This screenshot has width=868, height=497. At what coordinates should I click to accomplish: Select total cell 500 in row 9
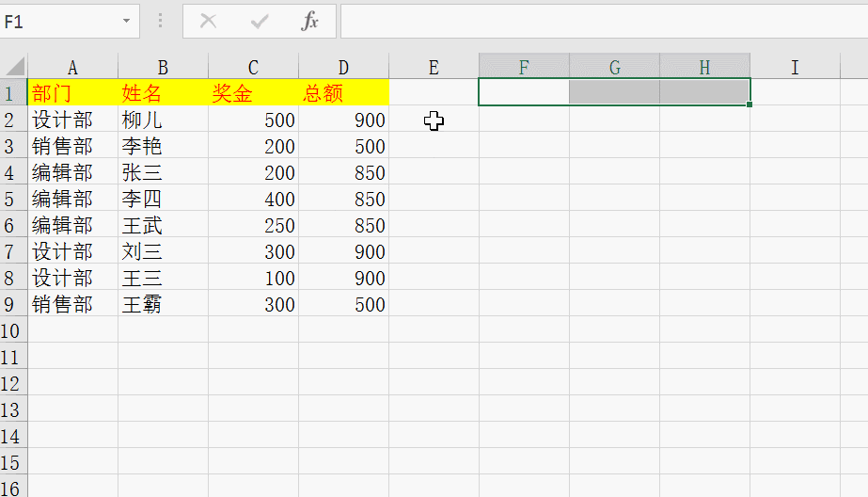[x=343, y=303]
